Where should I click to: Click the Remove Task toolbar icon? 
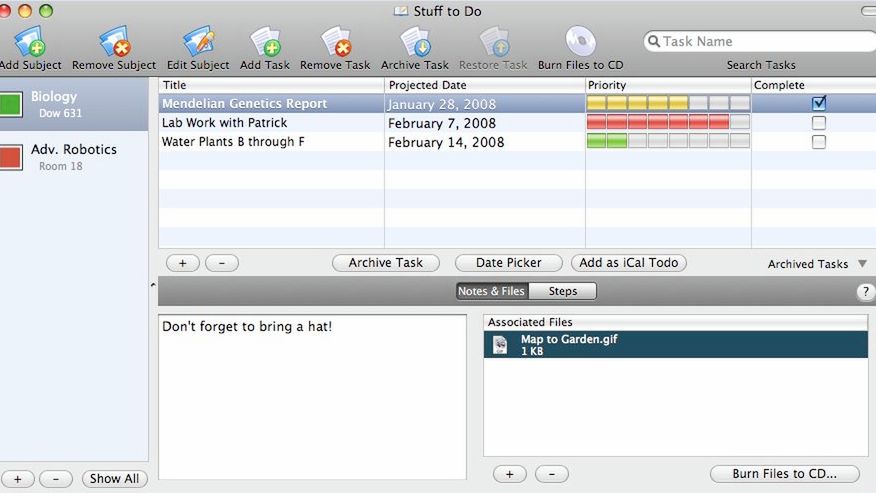[x=335, y=43]
